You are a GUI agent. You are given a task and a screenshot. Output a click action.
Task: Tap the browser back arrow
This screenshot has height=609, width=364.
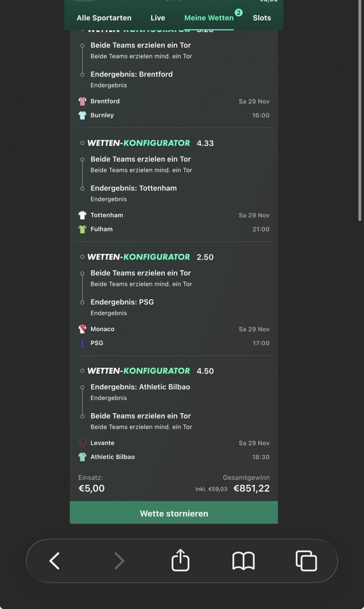coord(55,561)
